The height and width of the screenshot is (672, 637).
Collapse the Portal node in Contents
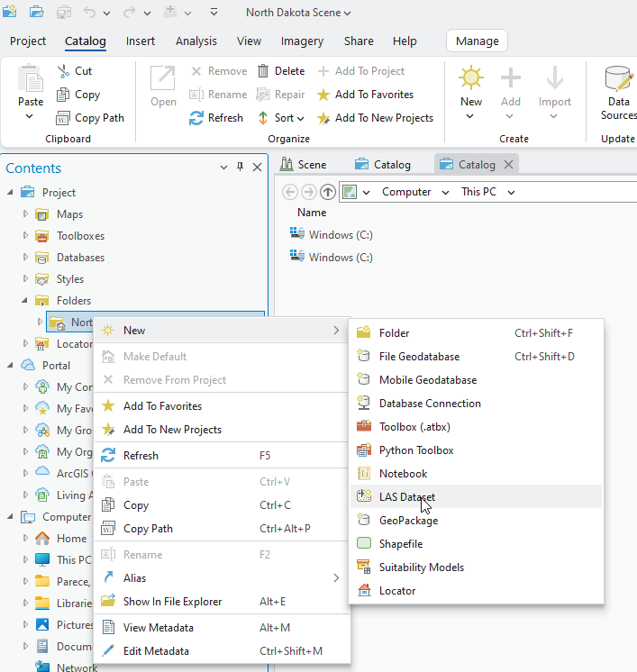(10, 365)
